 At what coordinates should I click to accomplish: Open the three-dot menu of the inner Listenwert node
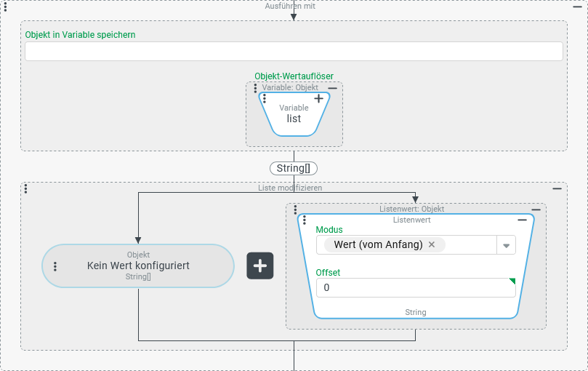tap(305, 220)
